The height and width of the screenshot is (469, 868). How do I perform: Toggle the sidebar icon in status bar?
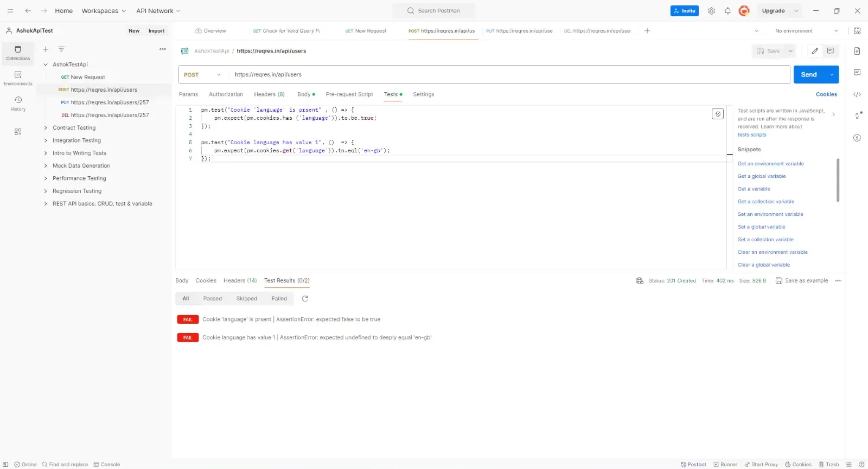[5, 465]
